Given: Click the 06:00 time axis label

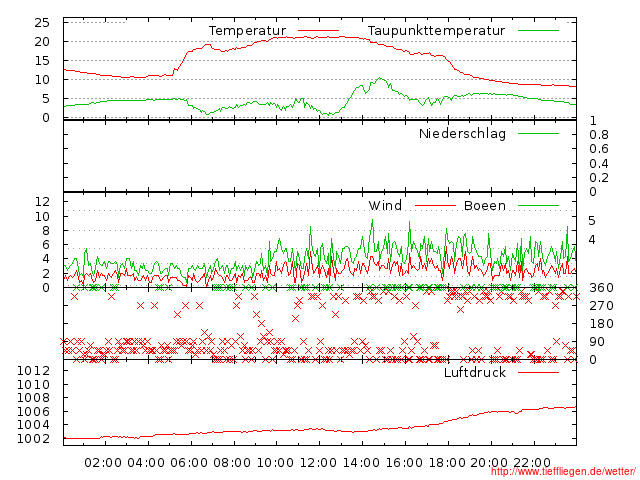Looking at the screenshot, I should [189, 463].
